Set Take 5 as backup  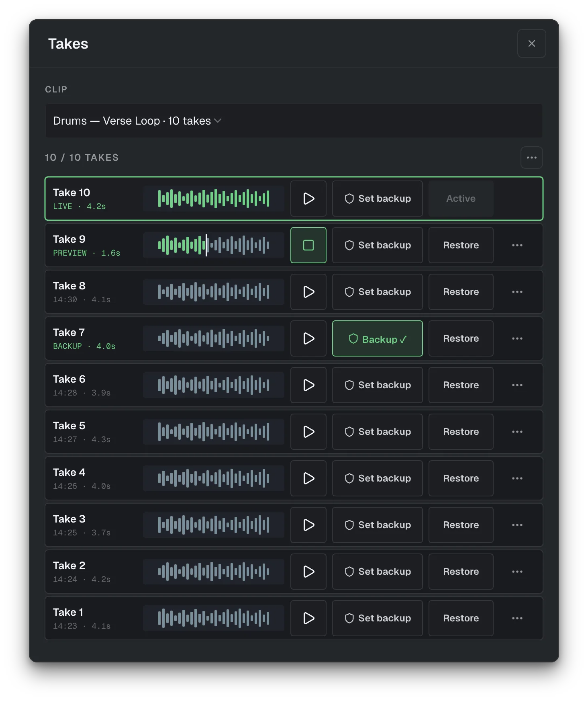click(378, 432)
